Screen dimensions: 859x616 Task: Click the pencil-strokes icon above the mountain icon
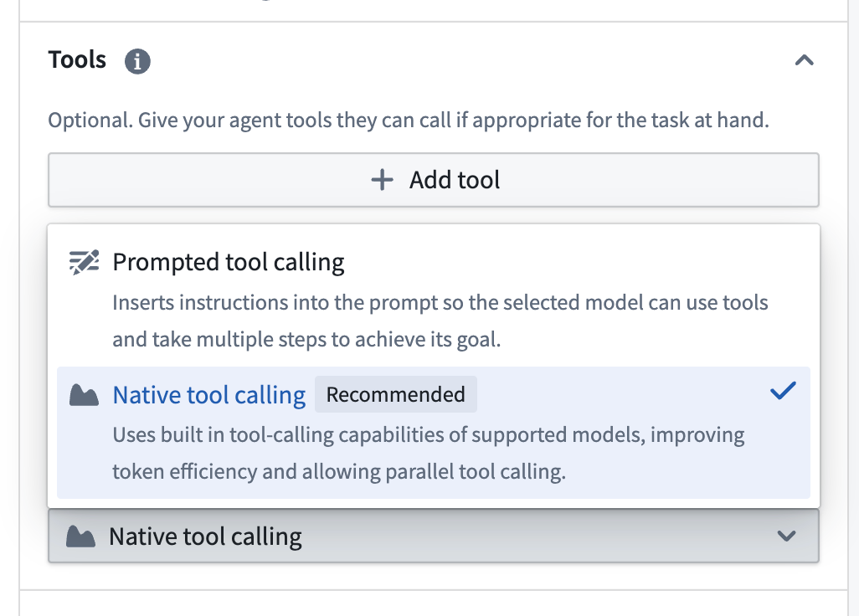point(84,260)
